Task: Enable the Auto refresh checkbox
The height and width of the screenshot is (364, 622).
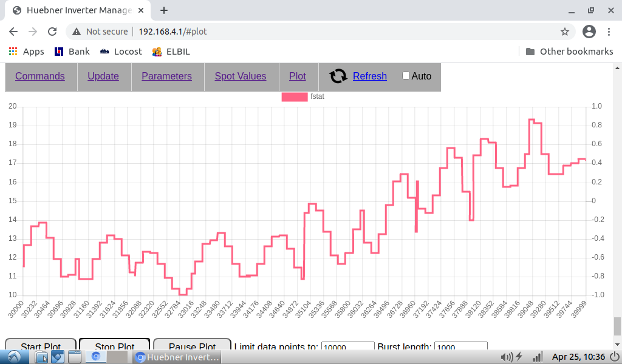Action: [406, 76]
